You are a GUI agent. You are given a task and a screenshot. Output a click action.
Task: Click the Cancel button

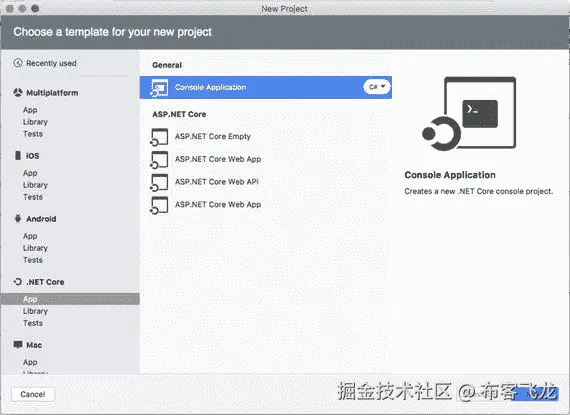click(x=33, y=394)
